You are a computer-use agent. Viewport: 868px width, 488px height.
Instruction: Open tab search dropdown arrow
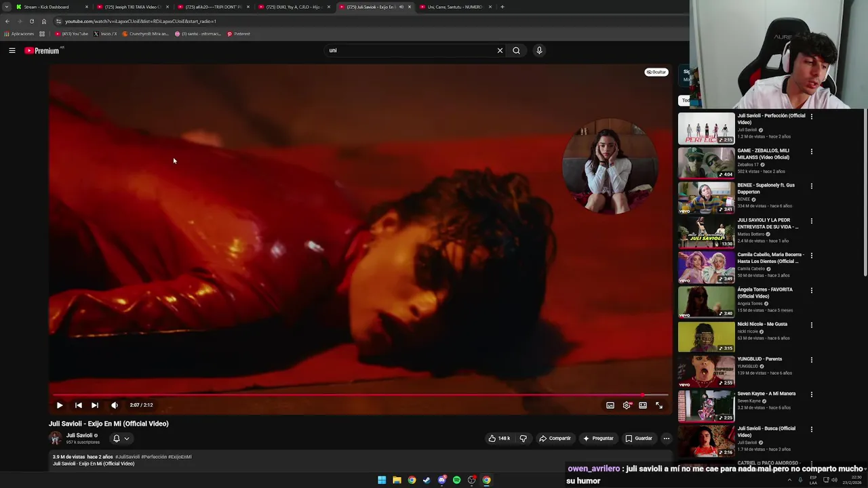(x=6, y=7)
